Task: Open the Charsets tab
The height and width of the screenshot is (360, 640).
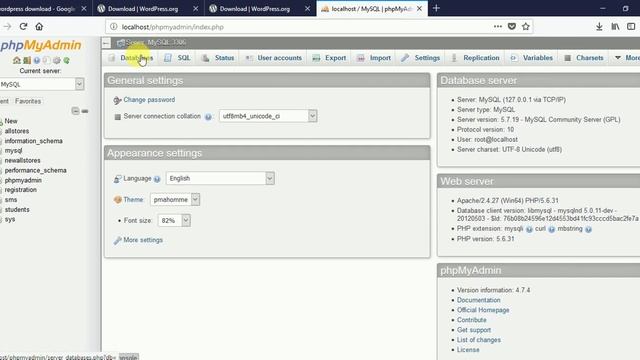Action: click(584, 58)
